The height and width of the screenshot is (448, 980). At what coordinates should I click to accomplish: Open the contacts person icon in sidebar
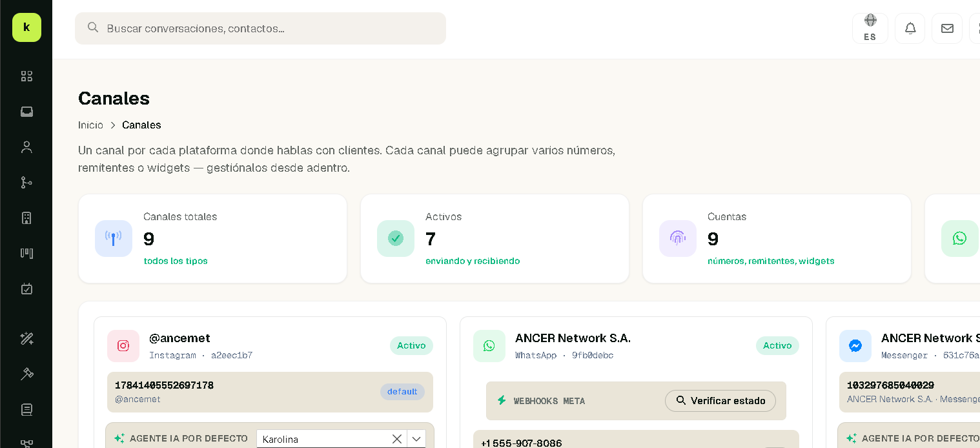click(26, 147)
